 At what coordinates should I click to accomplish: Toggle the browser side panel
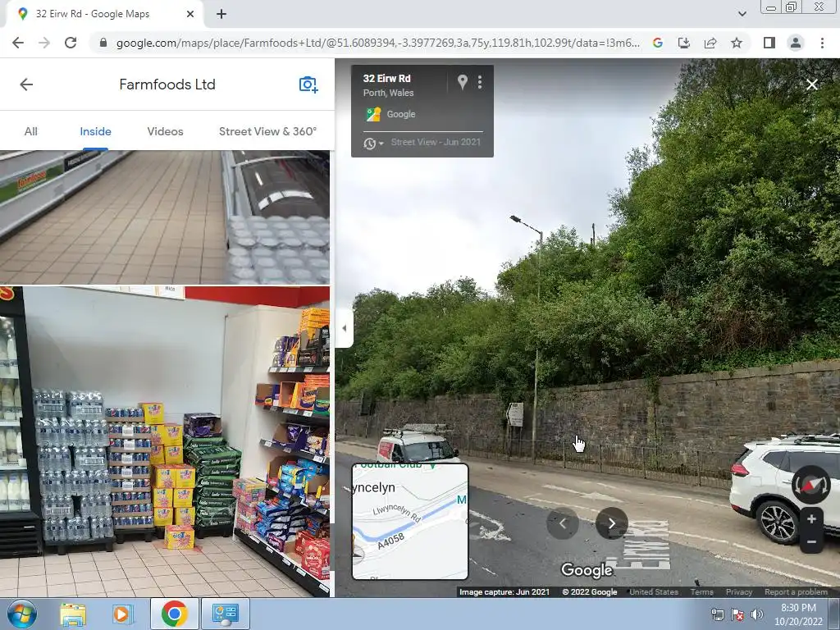[769, 43]
